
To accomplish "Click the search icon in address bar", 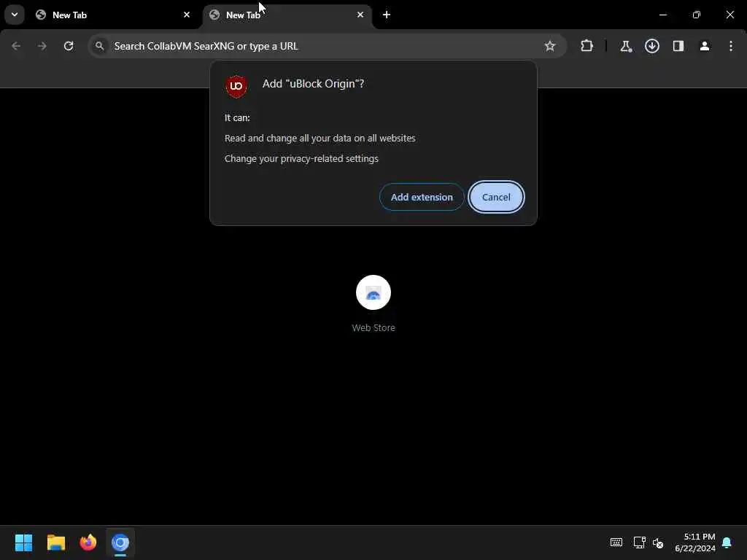I will coord(99,46).
